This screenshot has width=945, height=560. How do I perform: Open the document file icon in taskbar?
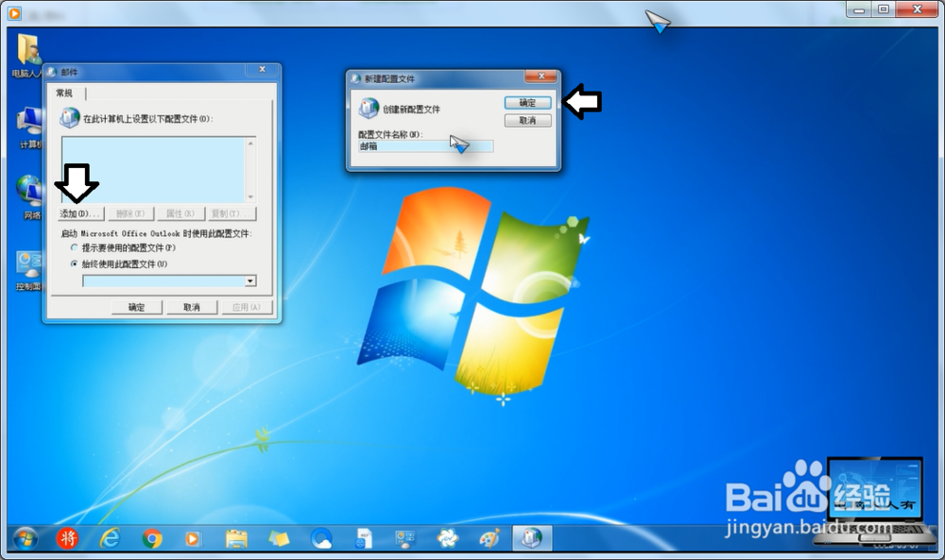364,538
